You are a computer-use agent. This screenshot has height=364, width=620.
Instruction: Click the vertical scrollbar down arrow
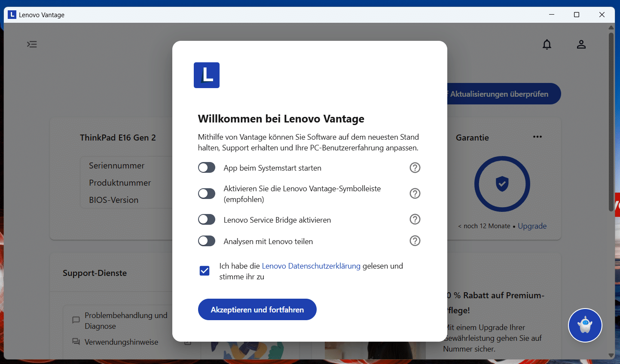[x=611, y=355]
